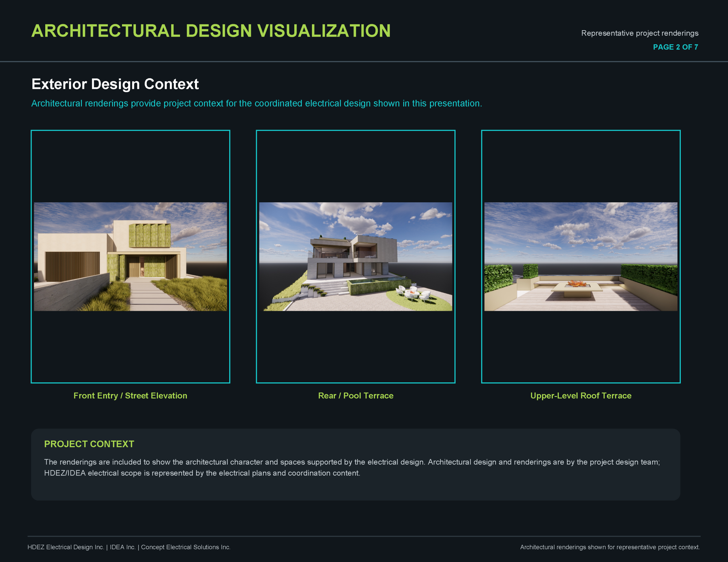This screenshot has height=562, width=728.
Task: Click the footer note about representative project context
Action: [610, 547]
